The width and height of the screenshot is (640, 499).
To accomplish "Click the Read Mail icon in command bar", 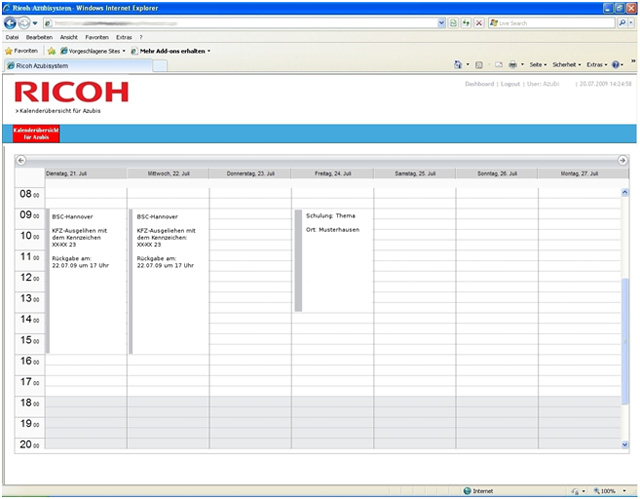I will [499, 64].
